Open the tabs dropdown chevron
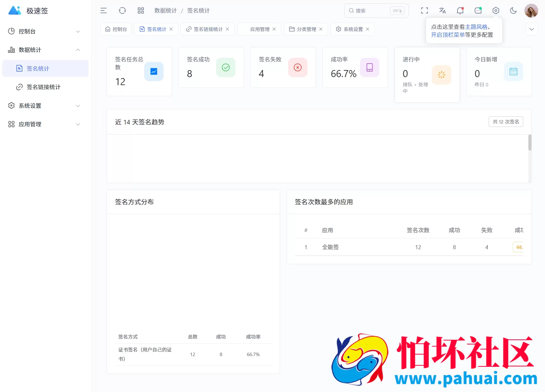Viewport: 545px width, 392px height. coord(531,29)
